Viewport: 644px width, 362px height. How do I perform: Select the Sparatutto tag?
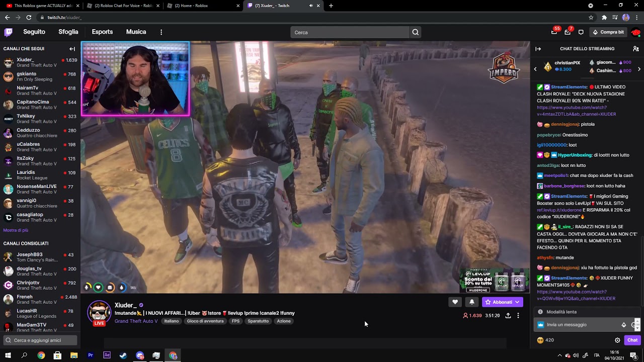[258, 321]
